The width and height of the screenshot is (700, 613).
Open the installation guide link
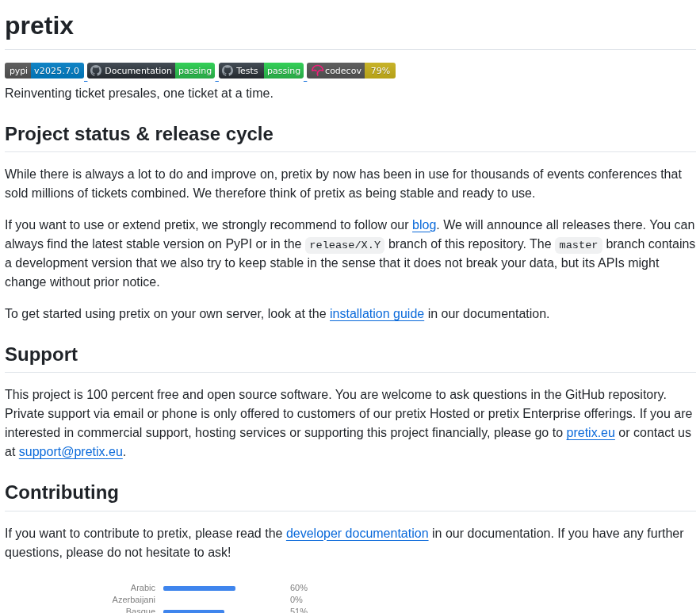click(x=377, y=313)
